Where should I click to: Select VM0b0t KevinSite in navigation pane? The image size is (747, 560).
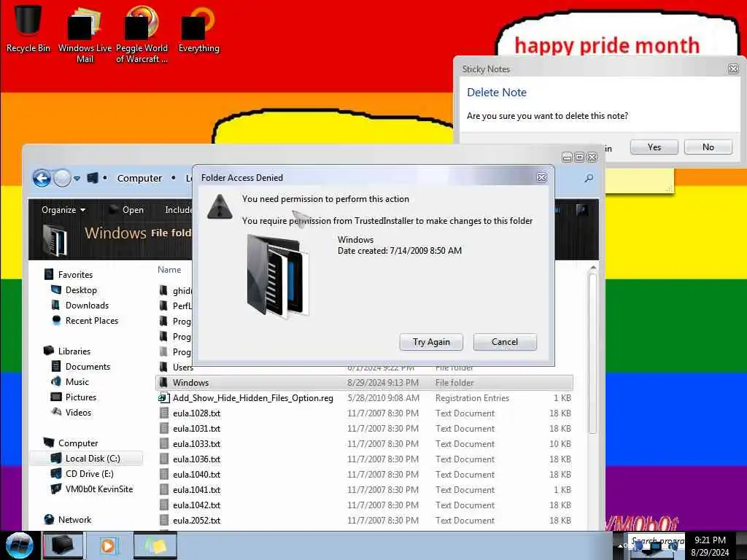pyautogui.click(x=92, y=489)
